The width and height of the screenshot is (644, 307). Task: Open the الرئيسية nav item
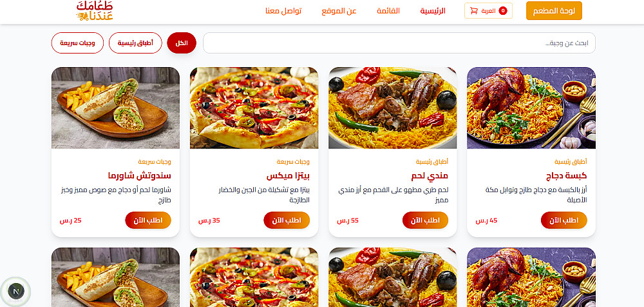pyautogui.click(x=433, y=11)
